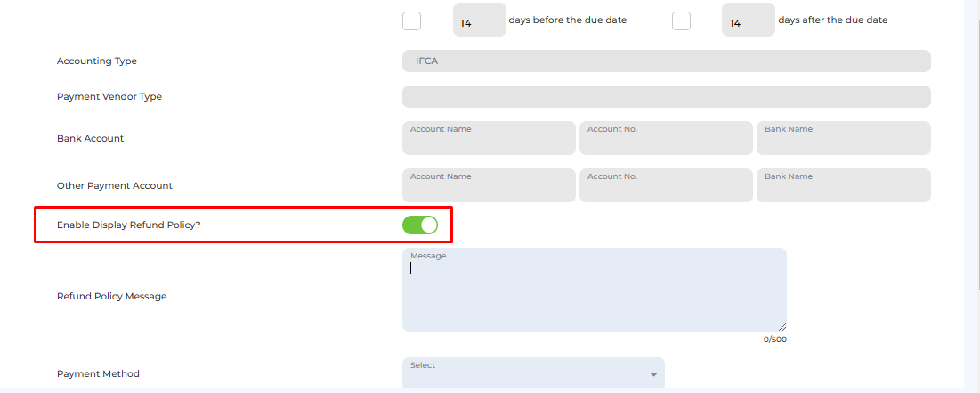Click the Message textarea corner resize handle
Viewport: 980px width, 393px height.
coord(782,327)
